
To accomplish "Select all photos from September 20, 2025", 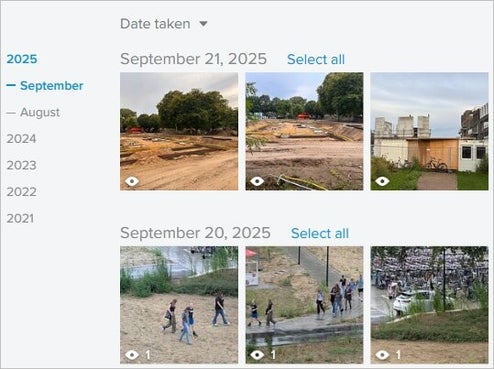I will coord(320,233).
